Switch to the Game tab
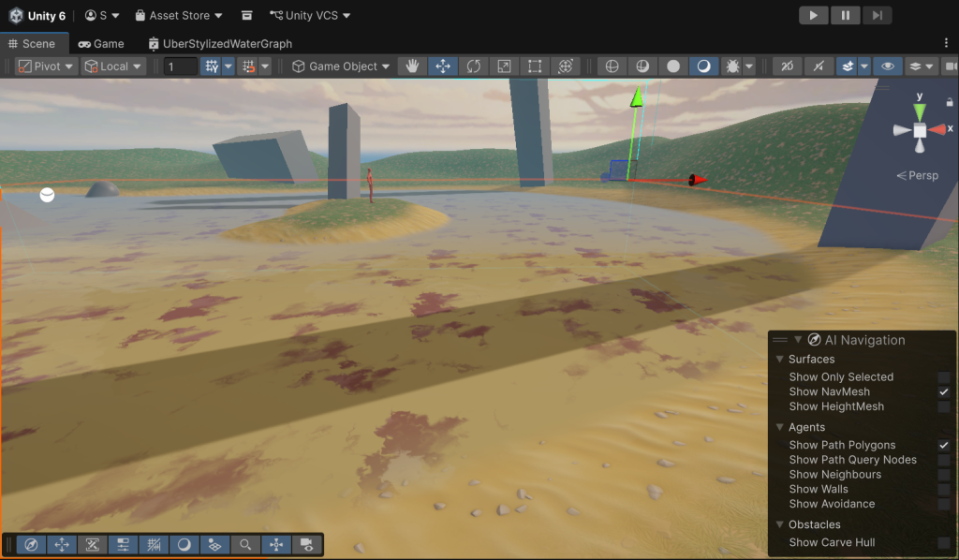The height and width of the screenshot is (560, 959). 101,44
